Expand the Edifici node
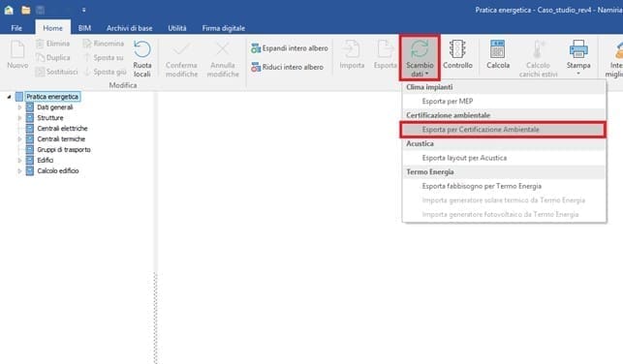The image size is (623, 364). [19, 161]
